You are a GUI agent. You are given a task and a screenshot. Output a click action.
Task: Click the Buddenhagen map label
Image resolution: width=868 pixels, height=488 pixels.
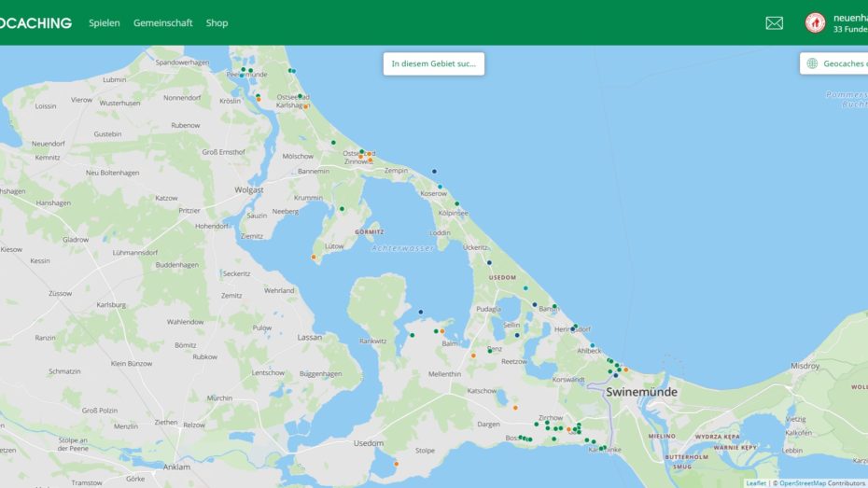tap(177, 265)
